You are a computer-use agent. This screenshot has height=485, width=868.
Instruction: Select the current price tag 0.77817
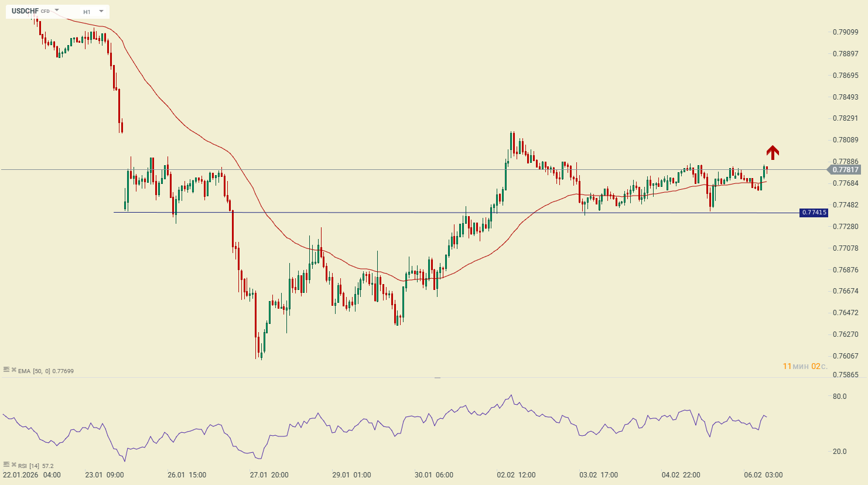(844, 170)
